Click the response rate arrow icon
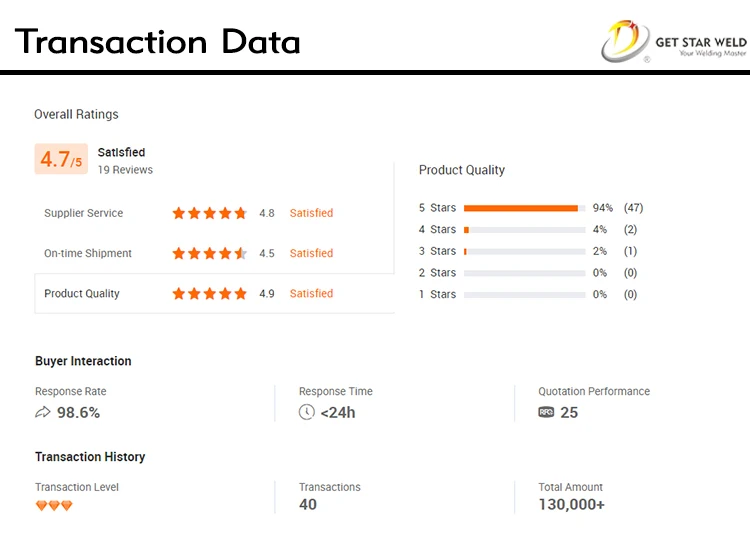The width and height of the screenshot is (750, 552). click(43, 412)
